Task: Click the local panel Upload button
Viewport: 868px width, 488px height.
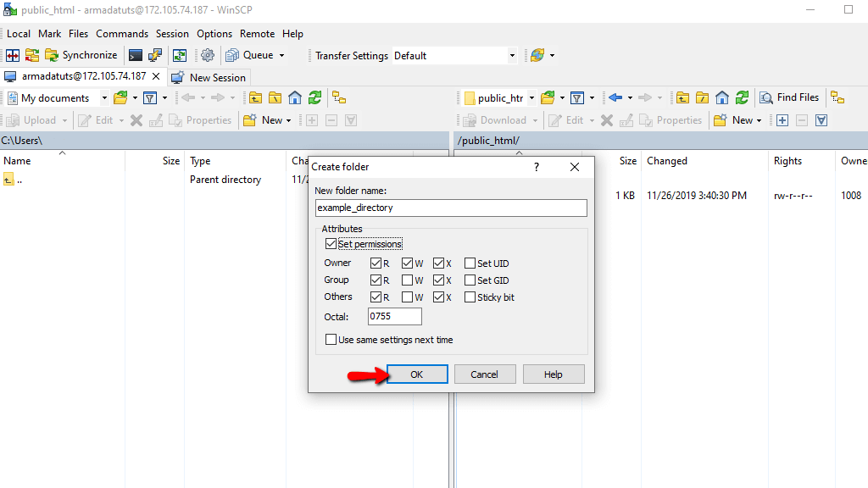Action: pyautogui.click(x=32, y=120)
